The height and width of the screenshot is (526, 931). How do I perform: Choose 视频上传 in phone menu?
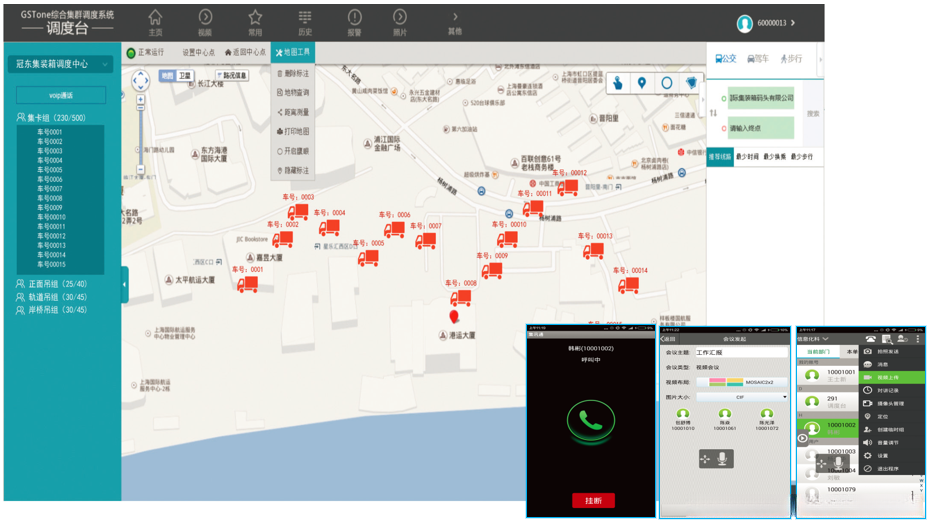892,378
